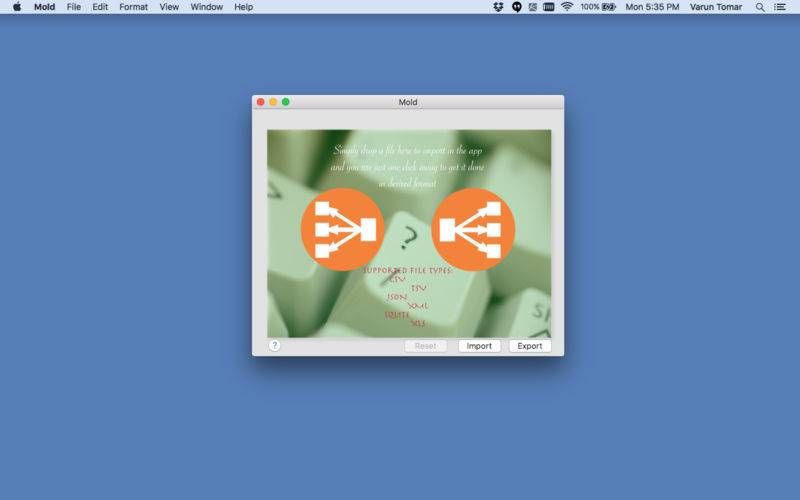The height and width of the screenshot is (500, 800).
Task: Open the help question mark button
Action: click(274, 345)
